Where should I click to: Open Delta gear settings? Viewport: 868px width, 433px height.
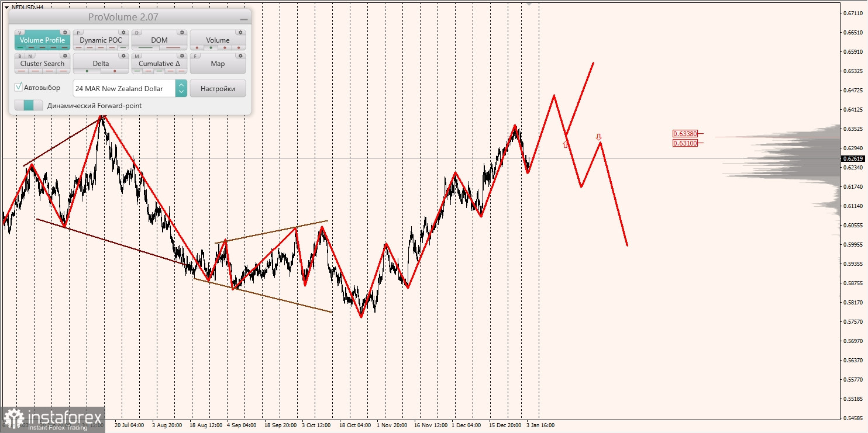(123, 56)
